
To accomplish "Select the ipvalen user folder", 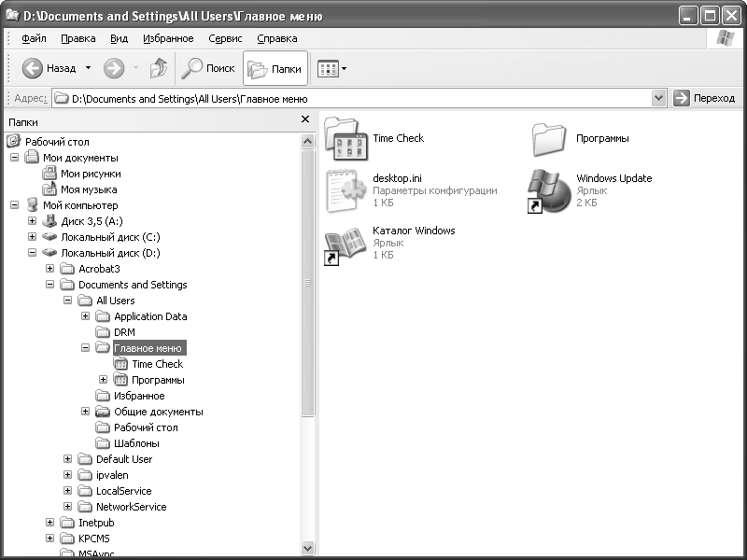I will (112, 475).
